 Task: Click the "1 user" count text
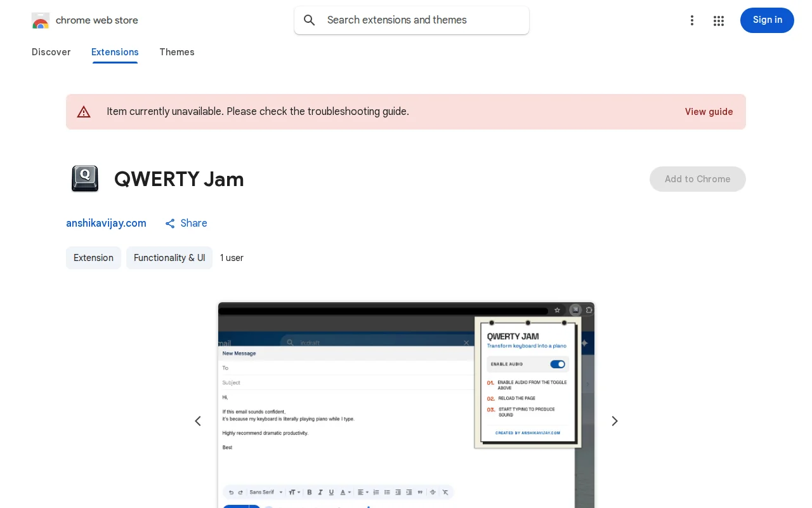click(x=232, y=258)
